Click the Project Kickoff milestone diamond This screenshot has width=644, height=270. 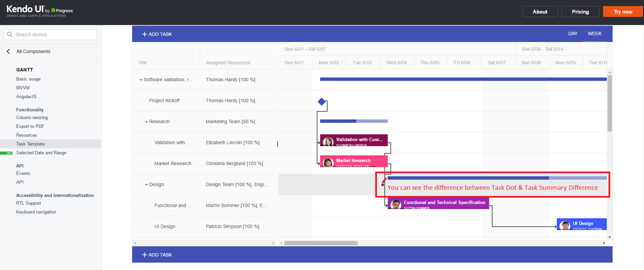click(322, 101)
